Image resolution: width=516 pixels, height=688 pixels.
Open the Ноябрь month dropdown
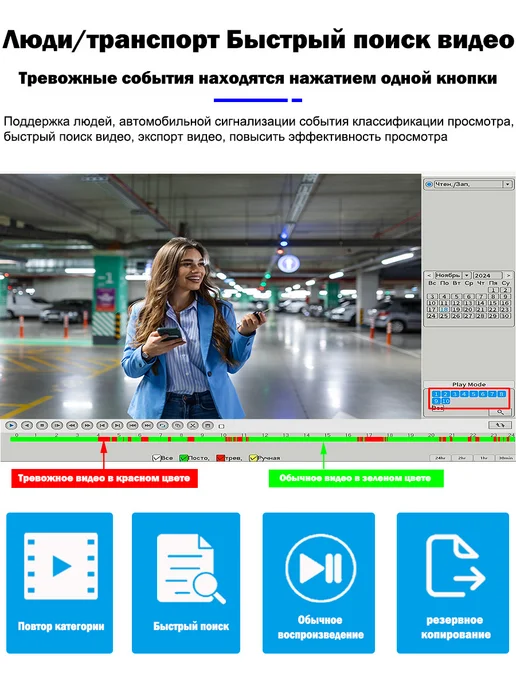tap(466, 276)
